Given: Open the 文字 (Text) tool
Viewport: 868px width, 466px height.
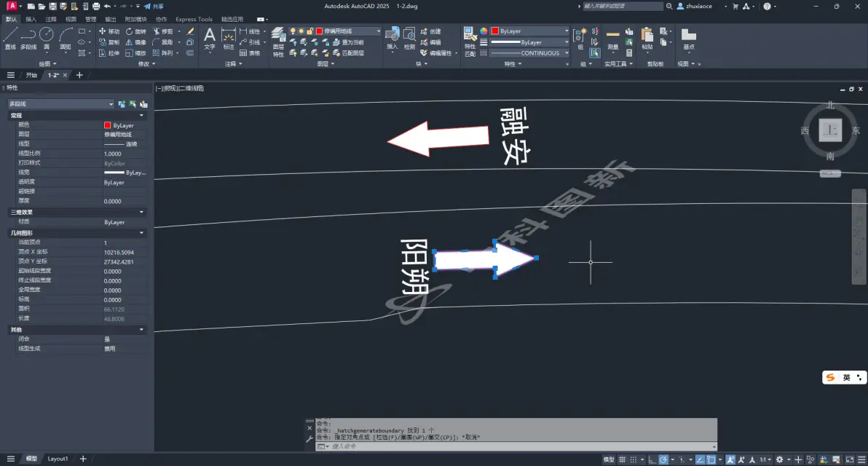Looking at the screenshot, I should 209,39.
